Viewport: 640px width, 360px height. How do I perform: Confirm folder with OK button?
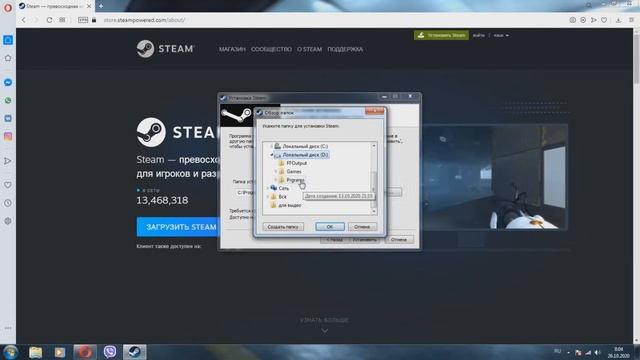click(x=330, y=227)
